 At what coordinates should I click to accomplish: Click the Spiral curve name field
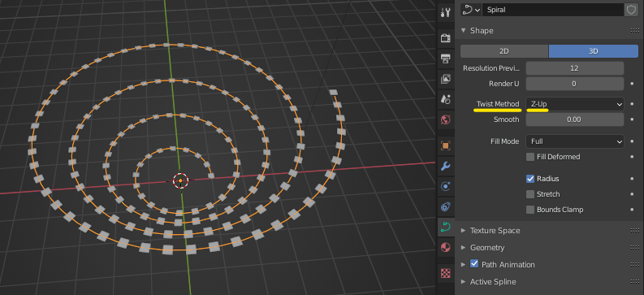pos(553,10)
